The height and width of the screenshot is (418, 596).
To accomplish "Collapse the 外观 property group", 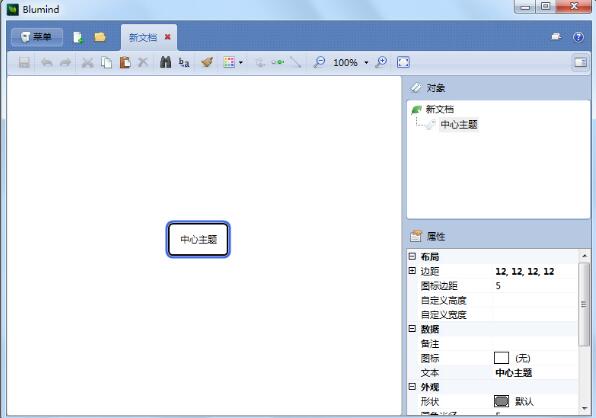I will coord(412,386).
